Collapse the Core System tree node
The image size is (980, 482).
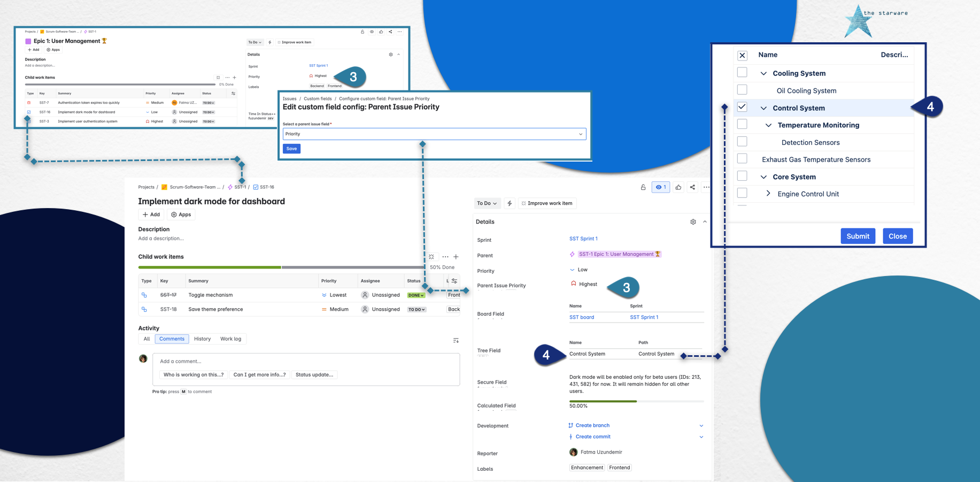pyautogui.click(x=763, y=176)
